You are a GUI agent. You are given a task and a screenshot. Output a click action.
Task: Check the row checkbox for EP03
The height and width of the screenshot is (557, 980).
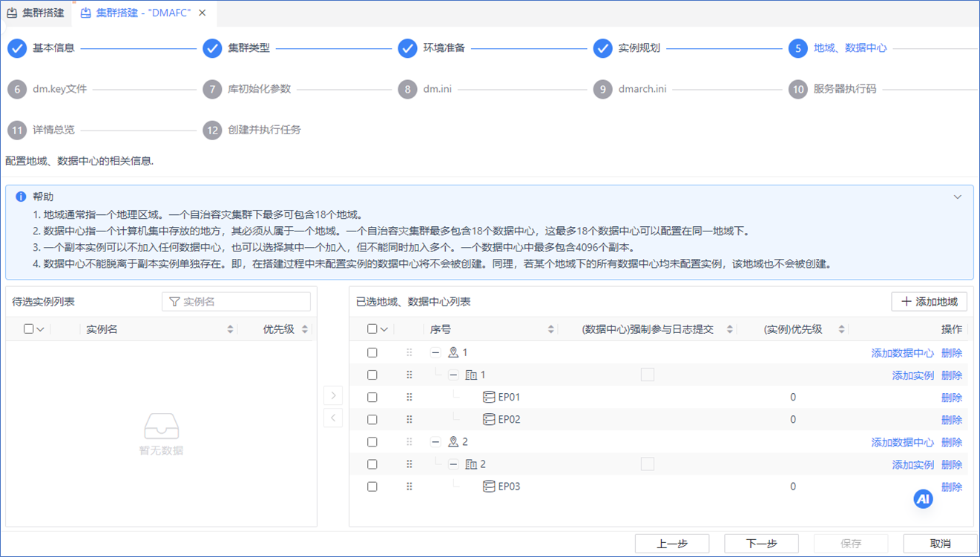tap(372, 487)
